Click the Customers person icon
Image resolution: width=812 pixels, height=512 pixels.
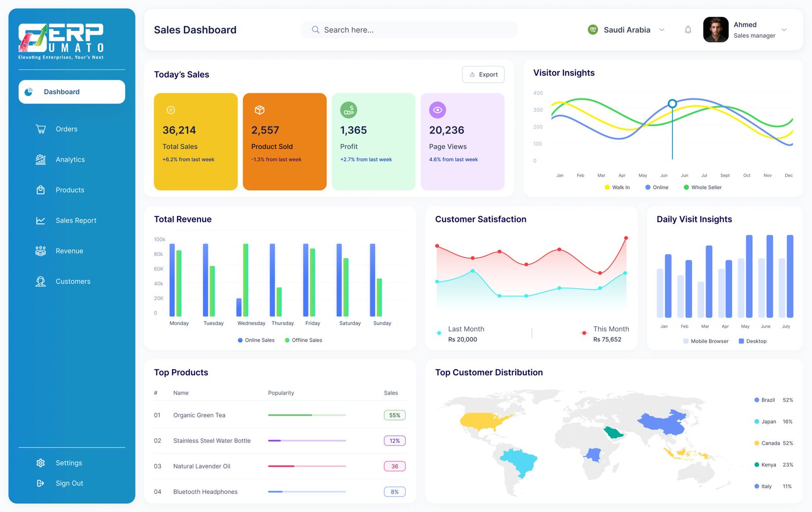click(41, 281)
